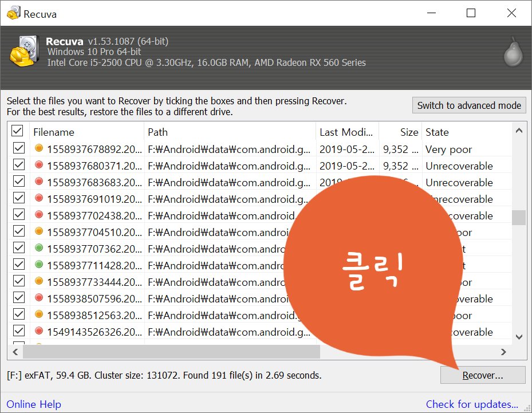Click orange status dot of 1558938512563.20
532x413 pixels.
tap(39, 314)
